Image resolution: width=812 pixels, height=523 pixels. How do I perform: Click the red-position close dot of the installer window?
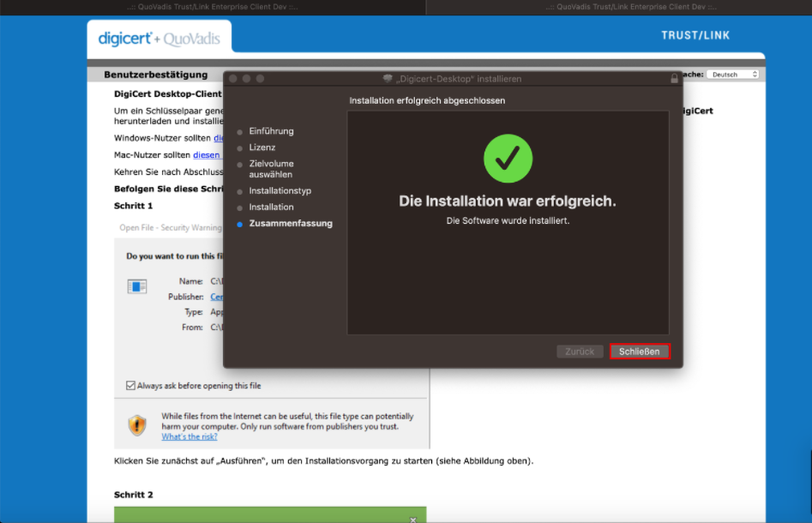[x=233, y=79]
